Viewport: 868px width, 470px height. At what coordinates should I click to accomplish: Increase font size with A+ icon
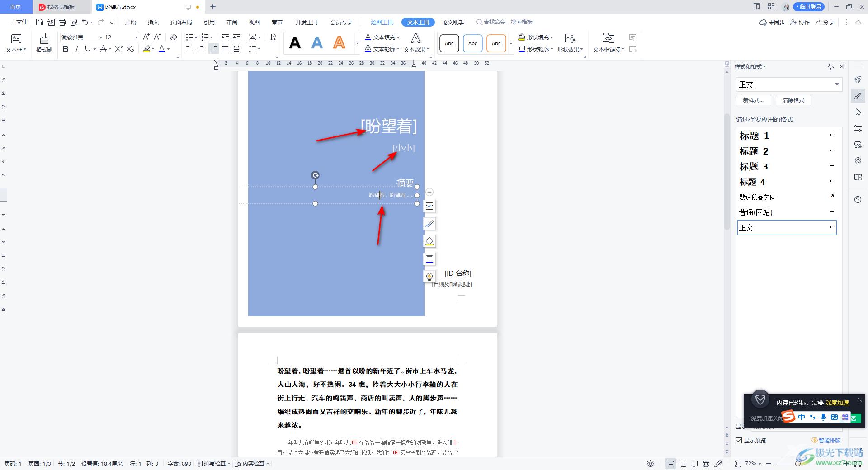(146, 37)
